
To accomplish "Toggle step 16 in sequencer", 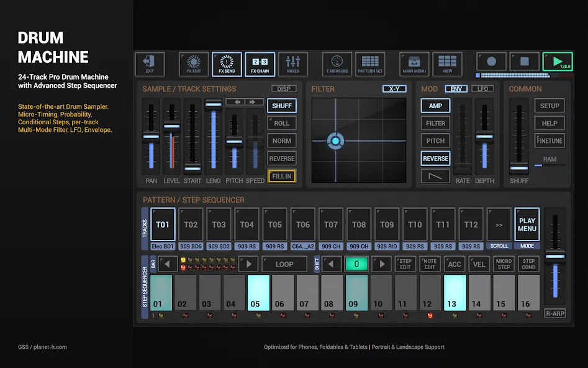I will (528, 293).
